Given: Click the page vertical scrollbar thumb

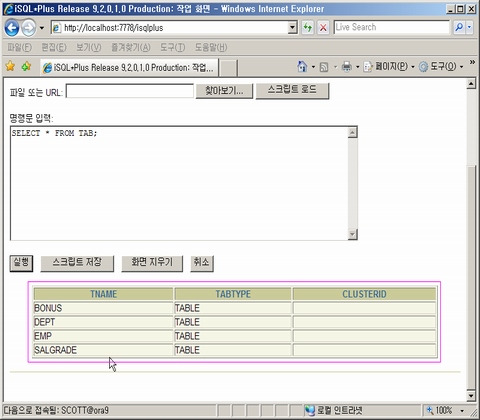Looking at the screenshot, I should tap(471, 277).
